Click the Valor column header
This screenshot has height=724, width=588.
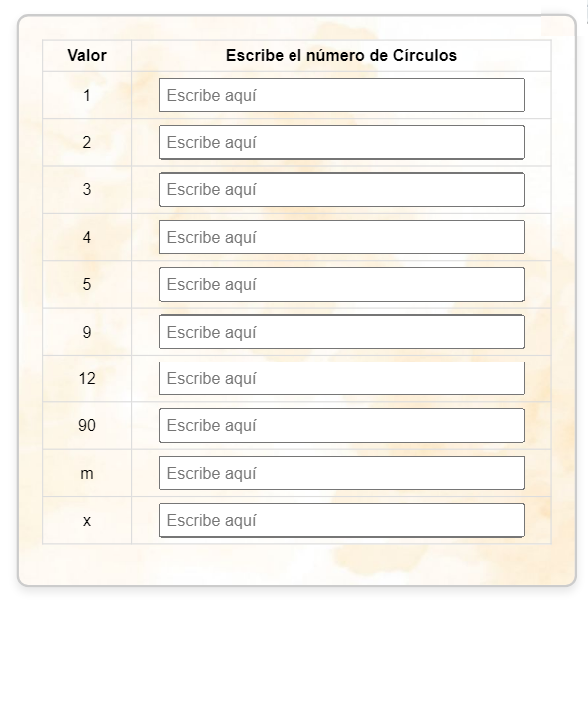[x=87, y=55]
